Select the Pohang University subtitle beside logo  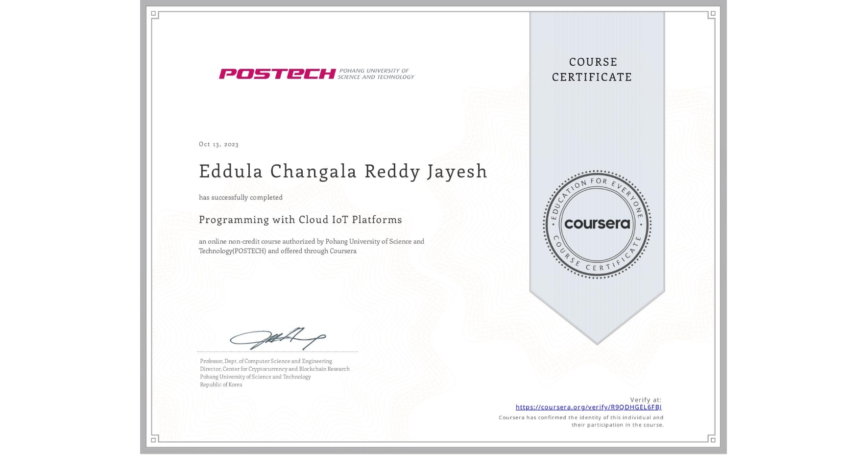coord(376,73)
